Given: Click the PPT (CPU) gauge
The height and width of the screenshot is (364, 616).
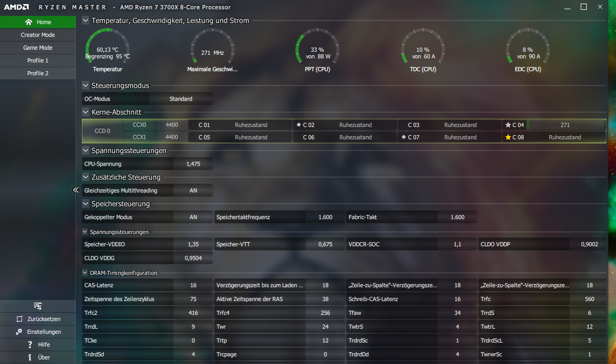Looking at the screenshot, I should click(317, 50).
